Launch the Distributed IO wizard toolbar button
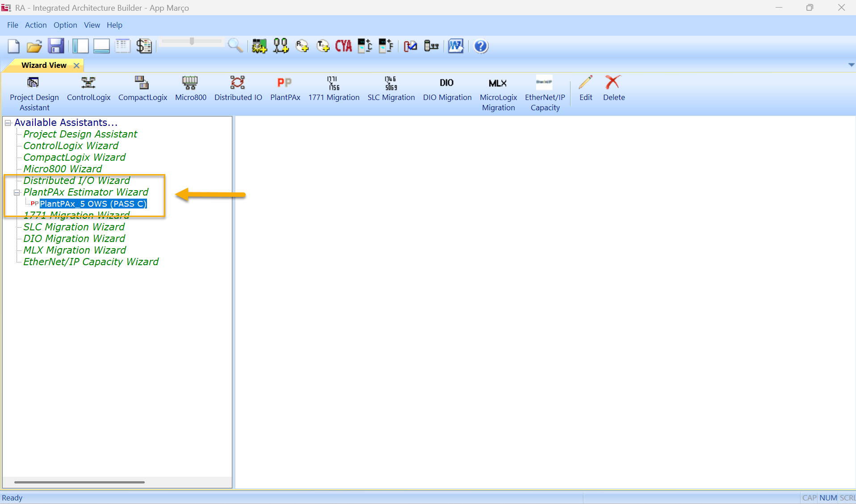This screenshot has height=504, width=856. (x=238, y=89)
